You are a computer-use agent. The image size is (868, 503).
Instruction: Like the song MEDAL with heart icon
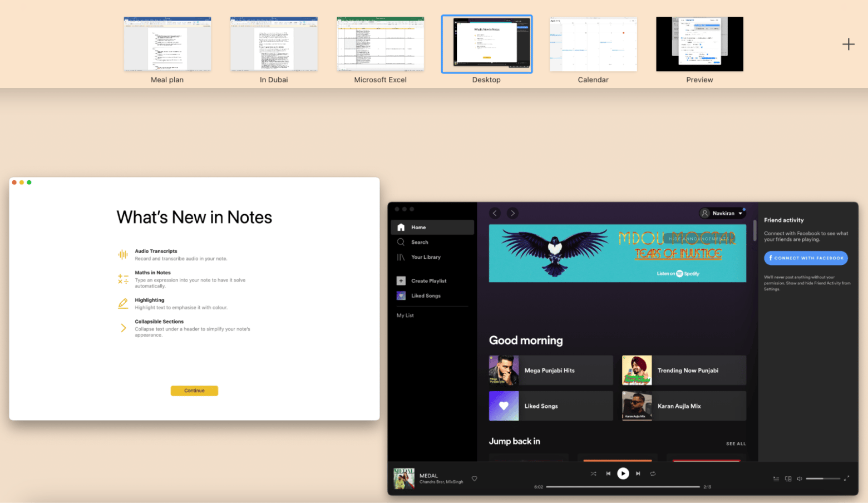[474, 479]
